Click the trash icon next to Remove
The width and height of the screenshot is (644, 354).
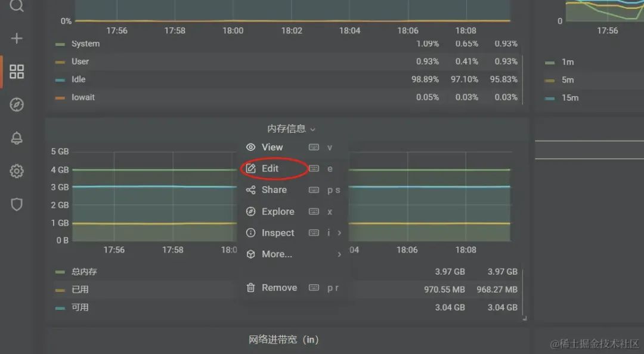coord(250,287)
